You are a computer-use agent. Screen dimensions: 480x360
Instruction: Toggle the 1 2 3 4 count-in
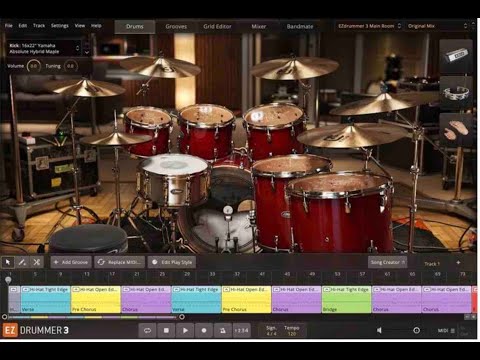(x=242, y=330)
